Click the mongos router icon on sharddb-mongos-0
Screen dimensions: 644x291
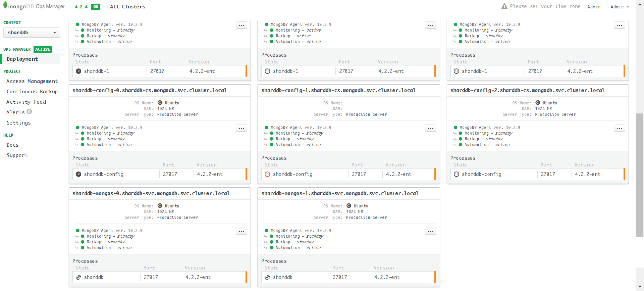coord(78,277)
